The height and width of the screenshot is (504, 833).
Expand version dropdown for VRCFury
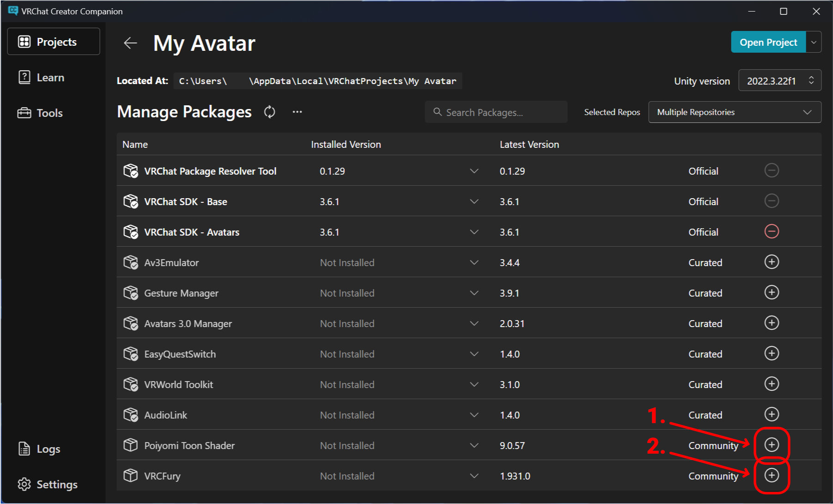pos(474,476)
